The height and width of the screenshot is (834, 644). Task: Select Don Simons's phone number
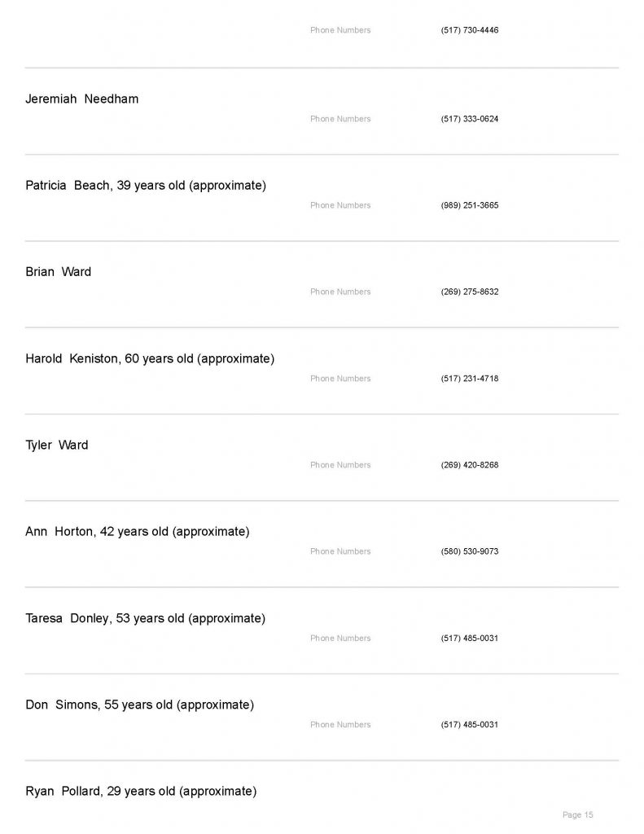click(470, 725)
